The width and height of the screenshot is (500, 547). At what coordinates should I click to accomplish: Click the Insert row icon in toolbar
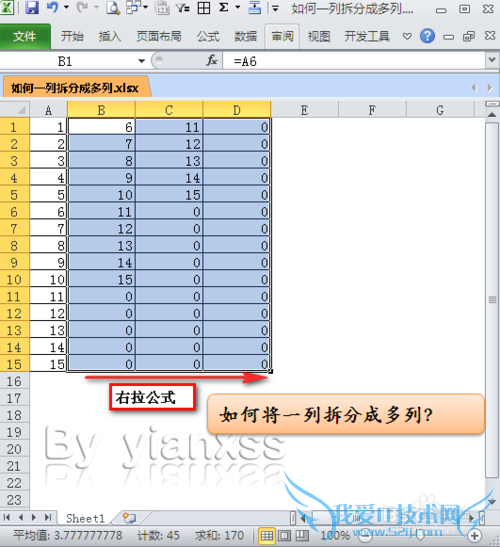click(x=255, y=8)
